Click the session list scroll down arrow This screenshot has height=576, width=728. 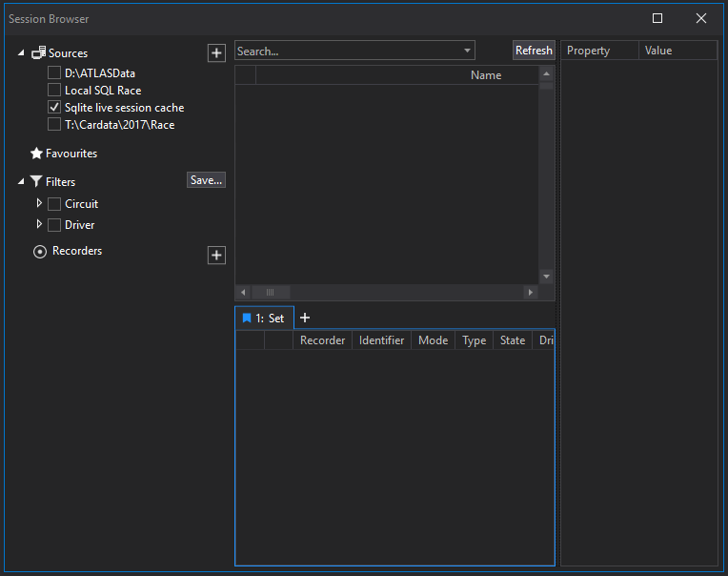[546, 277]
